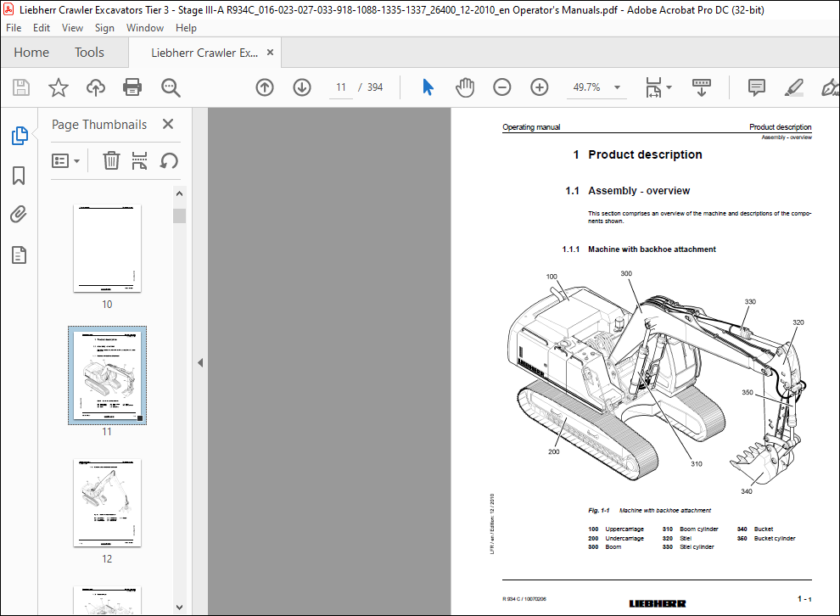Viewport: 840px width, 616px height.
Task: Select the Highlight text tool
Action: coord(794,87)
